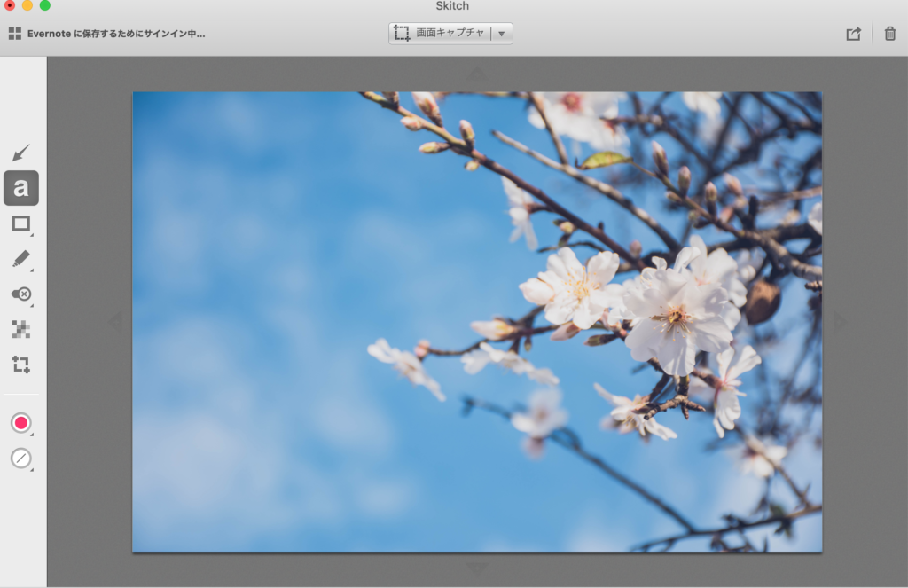Expand the 画面キャプチャ dropdown arrow
Viewport: 908px width, 588px height.
click(x=501, y=34)
